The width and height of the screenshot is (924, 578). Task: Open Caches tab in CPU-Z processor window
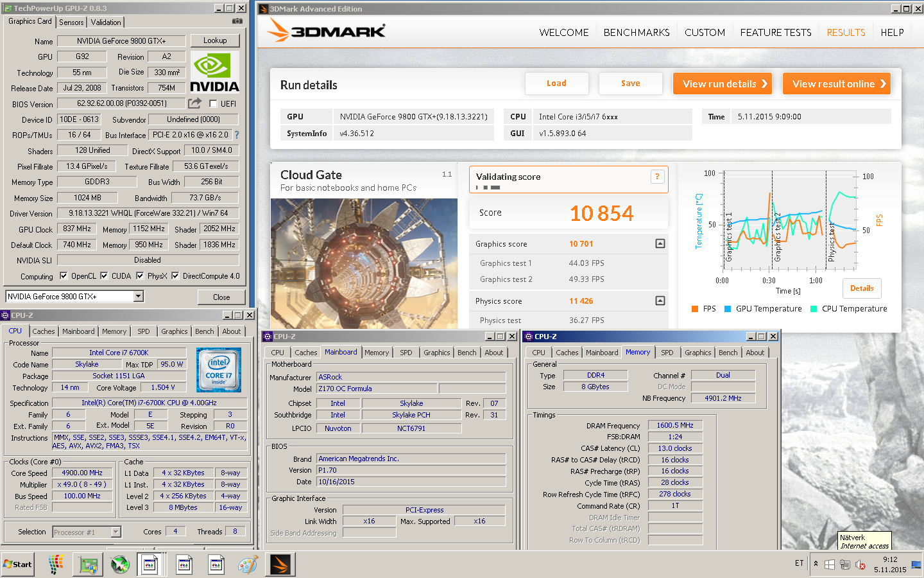(x=44, y=331)
